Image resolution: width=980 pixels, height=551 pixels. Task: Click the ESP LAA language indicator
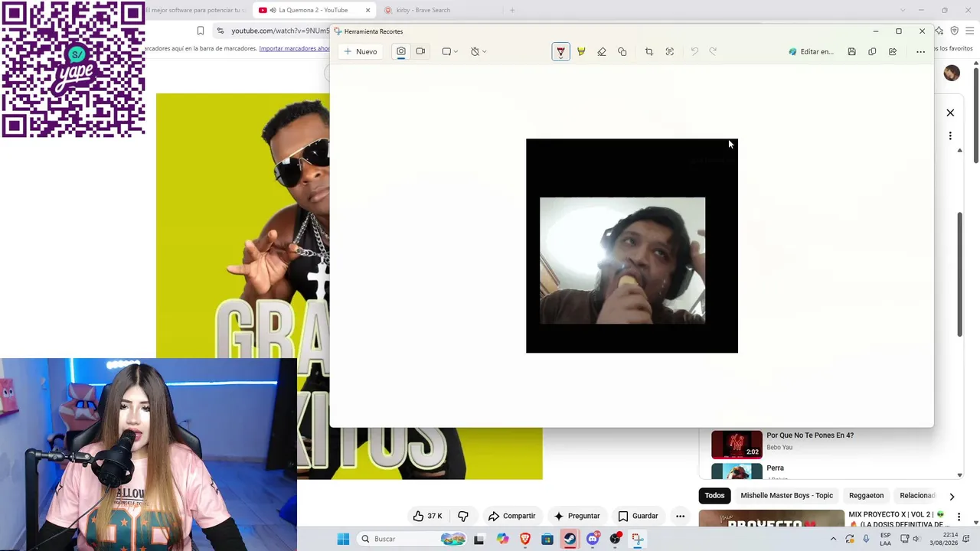pos(885,539)
